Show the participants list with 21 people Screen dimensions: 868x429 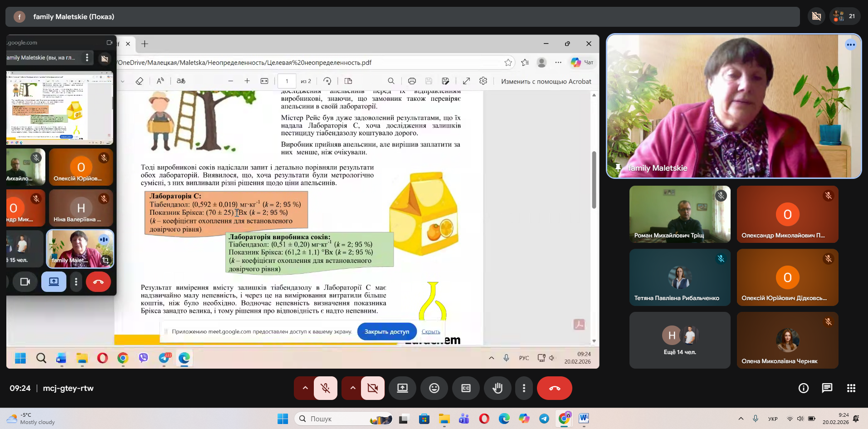pyautogui.click(x=844, y=16)
